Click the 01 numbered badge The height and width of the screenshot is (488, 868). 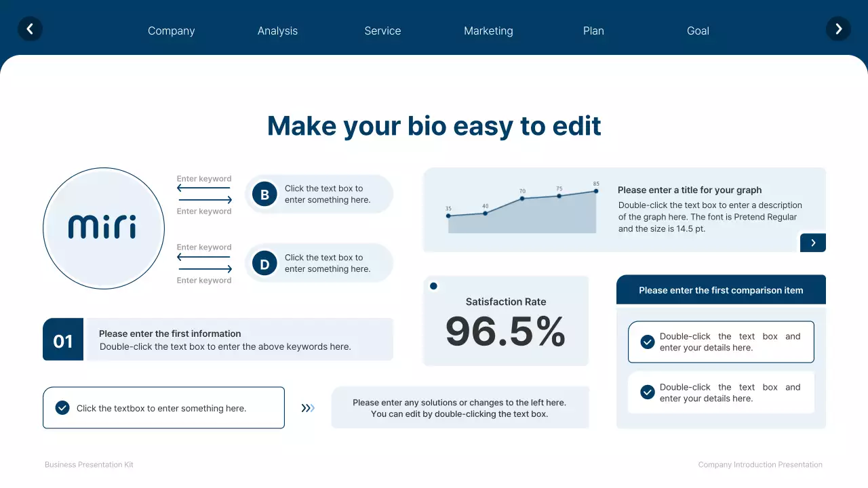(x=62, y=340)
